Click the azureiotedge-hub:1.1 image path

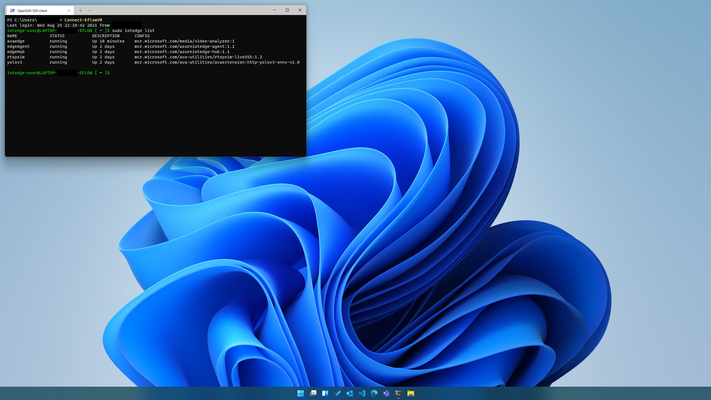pyautogui.click(x=182, y=52)
